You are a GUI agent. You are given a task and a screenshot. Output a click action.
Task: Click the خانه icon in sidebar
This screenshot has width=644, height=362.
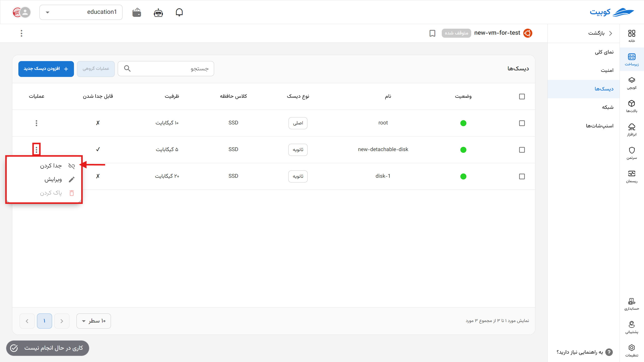point(632,35)
